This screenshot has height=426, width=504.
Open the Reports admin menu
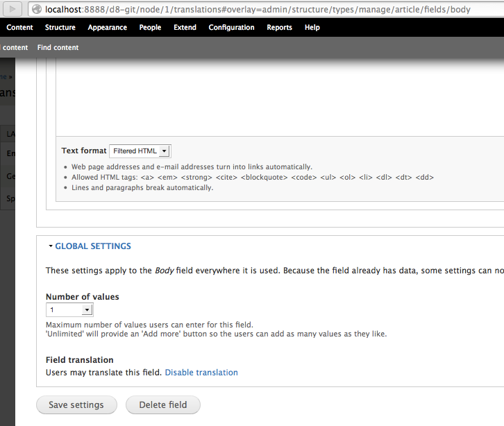[x=279, y=27]
